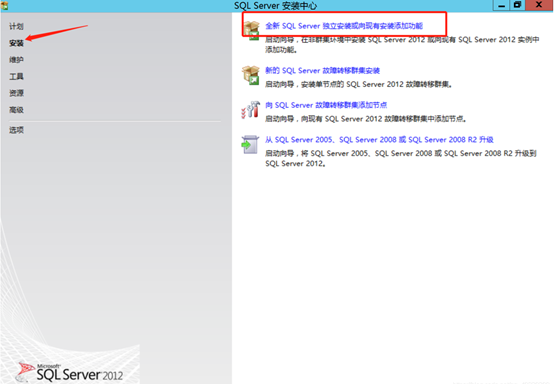Click 向 SQL Server 故障转移群集添加节点 link
554x384 pixels.
[326, 105]
